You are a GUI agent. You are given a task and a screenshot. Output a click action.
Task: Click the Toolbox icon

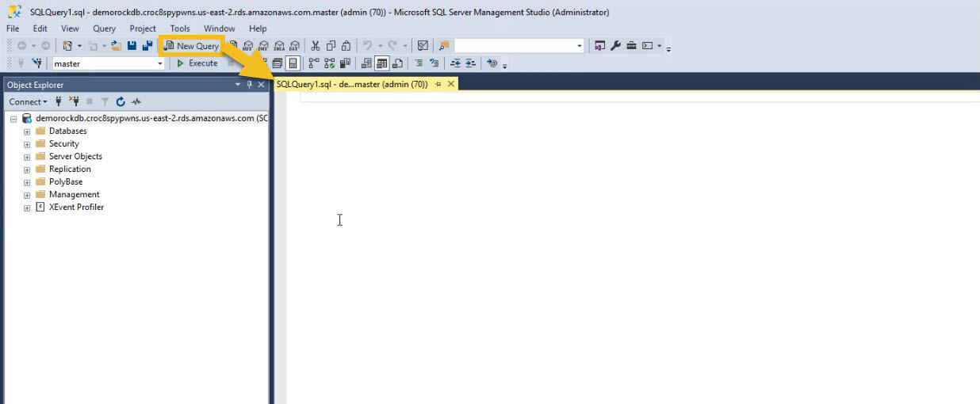(x=631, y=46)
